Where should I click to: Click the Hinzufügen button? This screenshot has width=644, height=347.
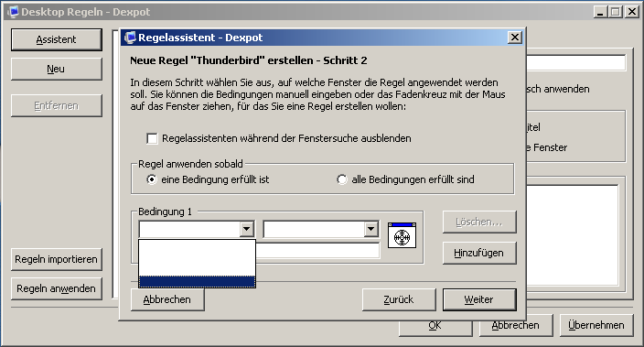pos(479,253)
